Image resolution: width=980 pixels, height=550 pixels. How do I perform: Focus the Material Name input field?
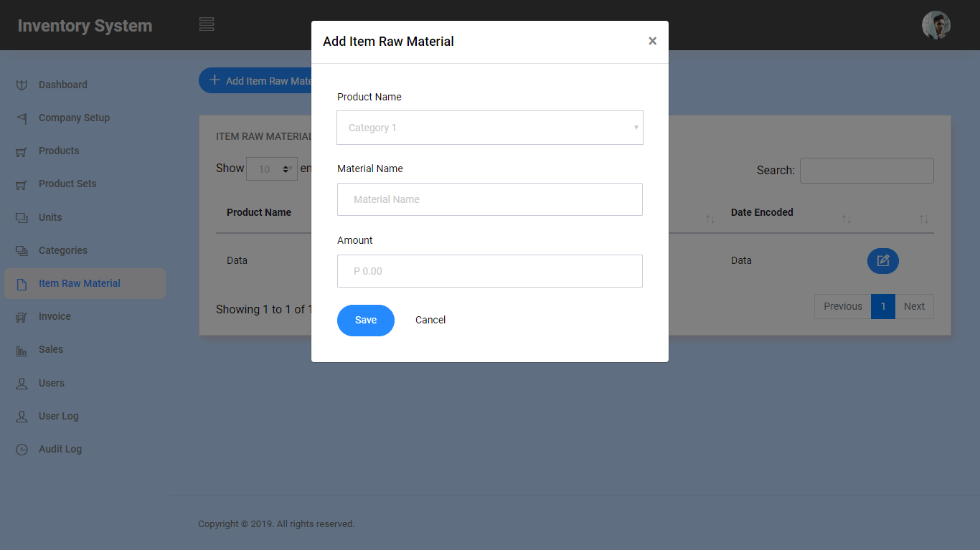click(490, 199)
